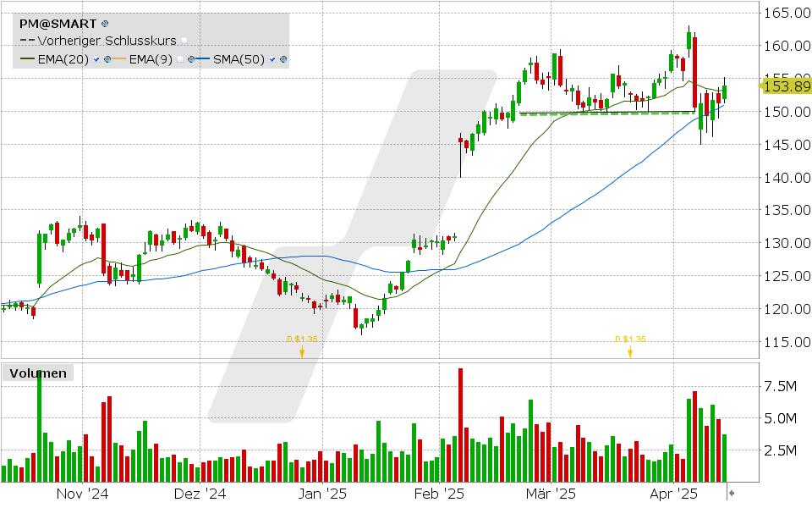Viewport: 812px width, 508px height.
Task: Click the 165.00 price axis label
Action: [x=787, y=13]
